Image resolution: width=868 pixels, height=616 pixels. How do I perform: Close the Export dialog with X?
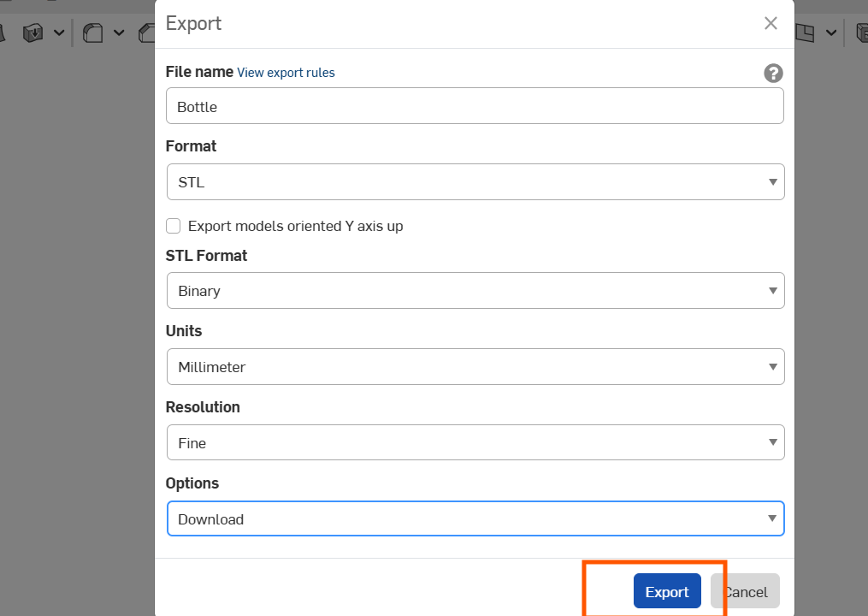pyautogui.click(x=771, y=23)
